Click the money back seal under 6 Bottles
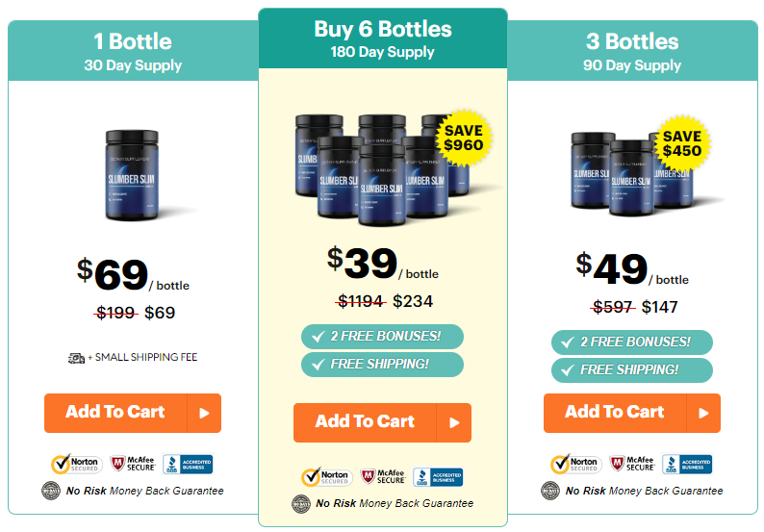Image resolution: width=764 pixels, height=532 pixels. [x=301, y=504]
